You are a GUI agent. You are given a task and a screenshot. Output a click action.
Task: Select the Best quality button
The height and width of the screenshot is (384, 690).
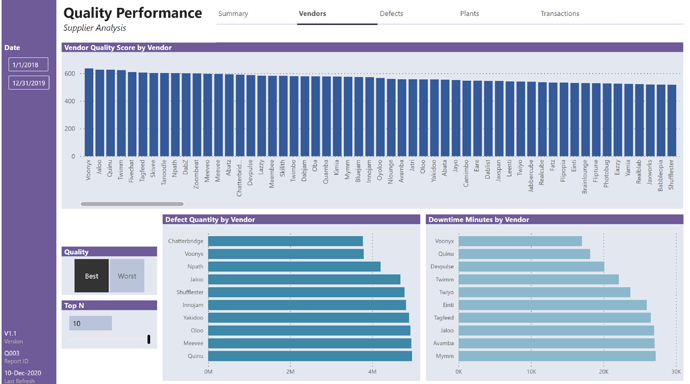pos(92,276)
